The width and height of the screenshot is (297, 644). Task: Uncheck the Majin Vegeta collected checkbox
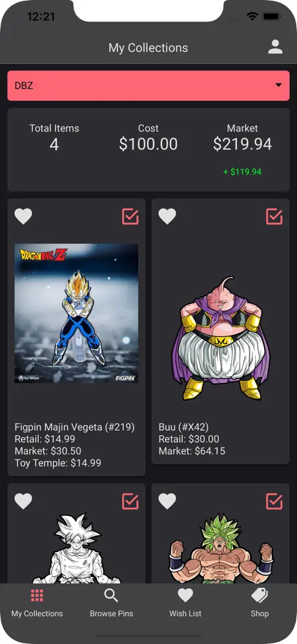click(130, 217)
